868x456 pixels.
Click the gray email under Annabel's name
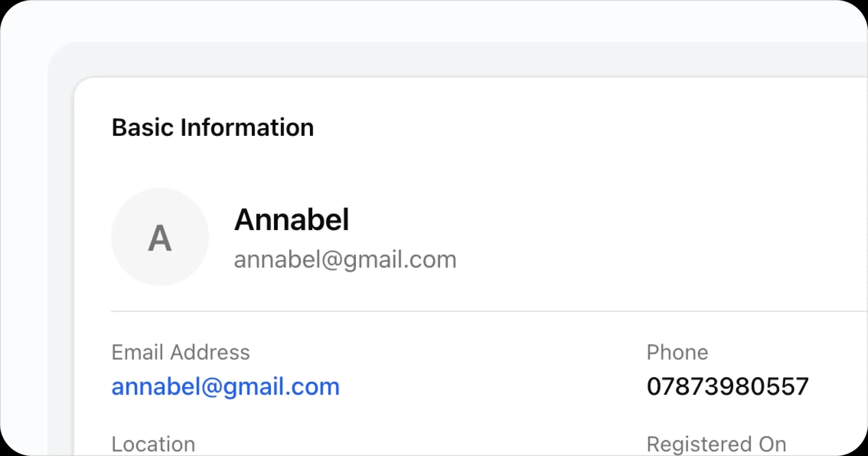click(x=346, y=260)
